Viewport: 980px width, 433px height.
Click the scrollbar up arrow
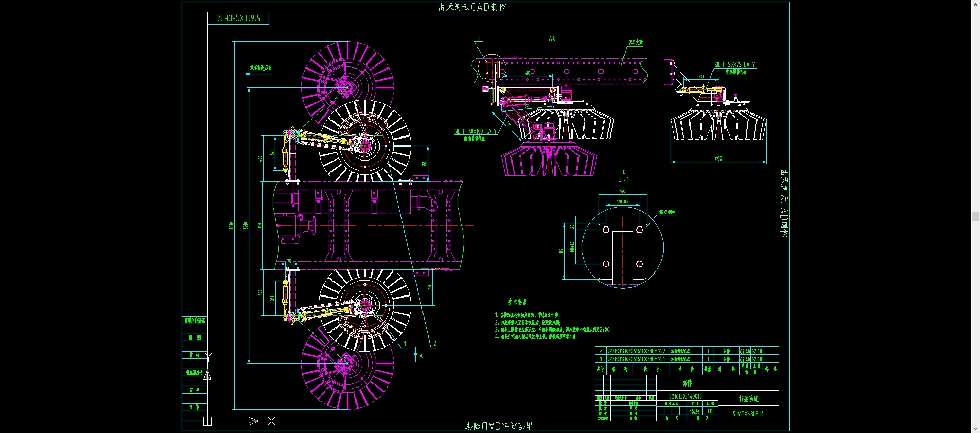click(x=975, y=4)
